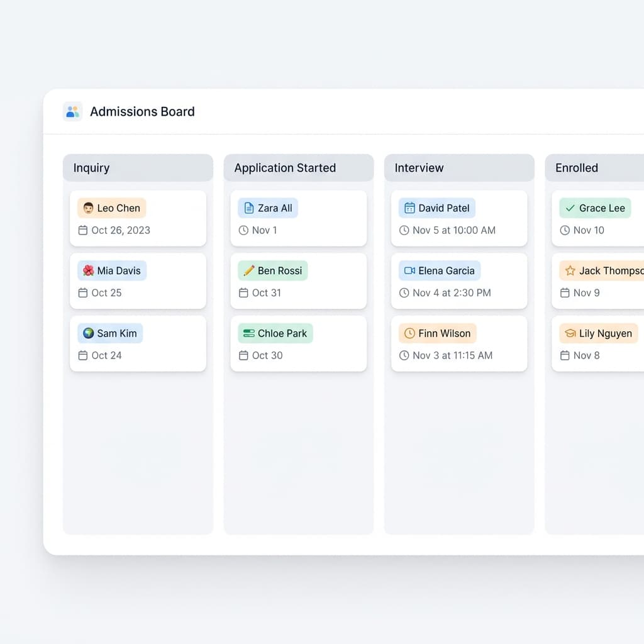Open the Mia Davis name tag

[x=112, y=270]
